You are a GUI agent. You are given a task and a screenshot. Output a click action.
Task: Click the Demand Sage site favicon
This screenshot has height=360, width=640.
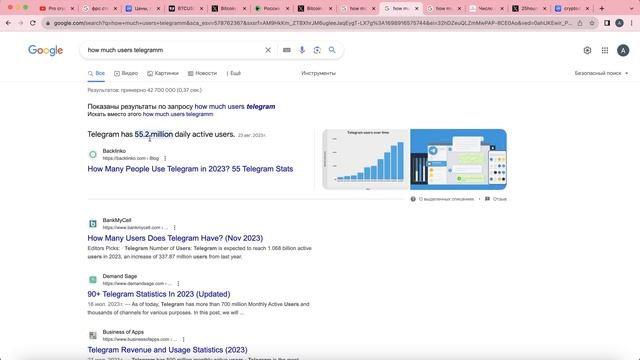[x=93, y=280]
